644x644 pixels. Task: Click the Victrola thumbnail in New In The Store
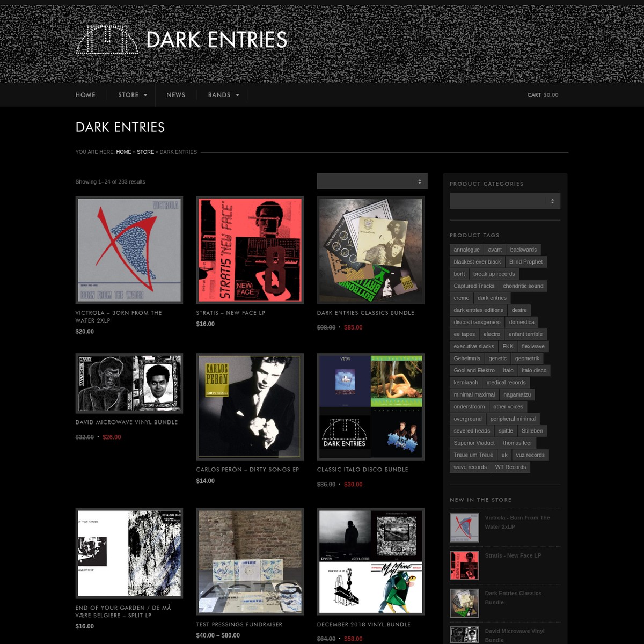tap(464, 528)
